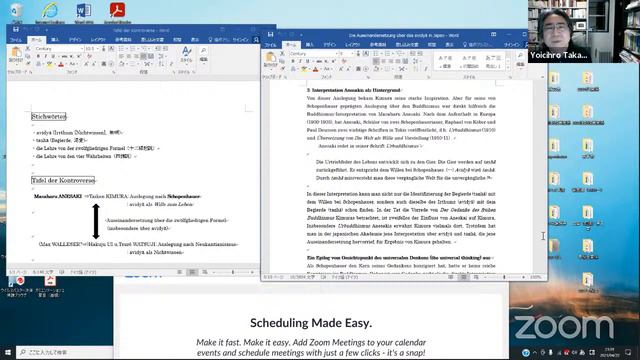The image size is (640, 360).
Task: Expand the Styles gallery in right Word window
Action: (508, 68)
